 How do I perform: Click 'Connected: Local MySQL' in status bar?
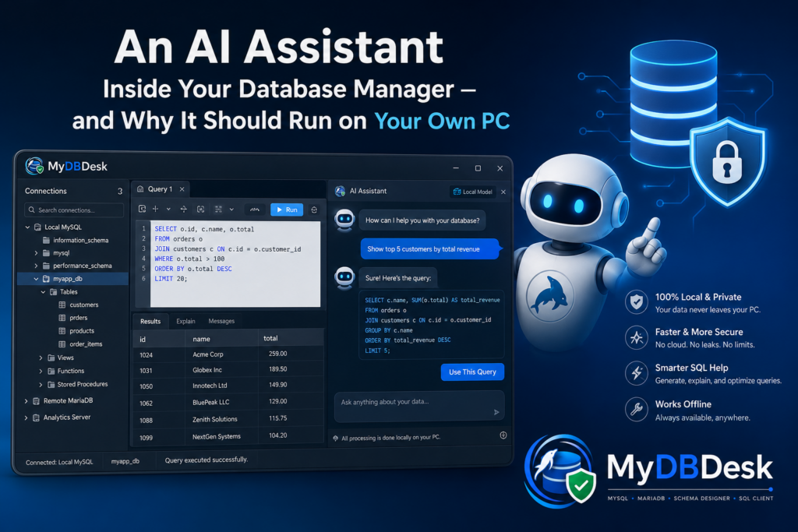point(59,463)
